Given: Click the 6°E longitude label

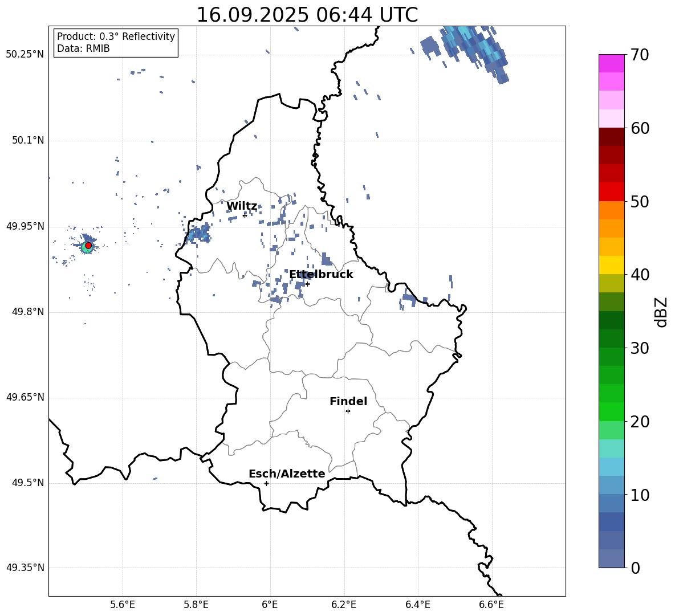Looking at the screenshot, I should tap(270, 605).
